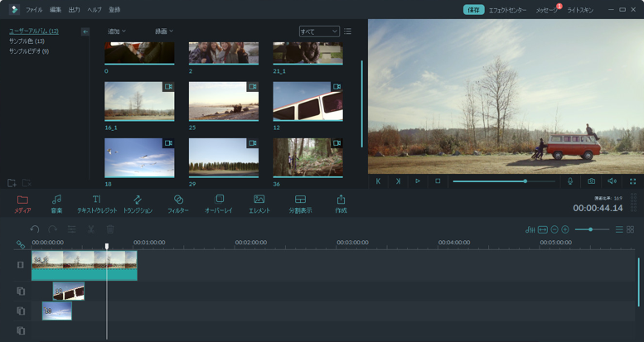644x342 pixels.
Task: Take a snapshot with camera icon
Action: point(591,181)
